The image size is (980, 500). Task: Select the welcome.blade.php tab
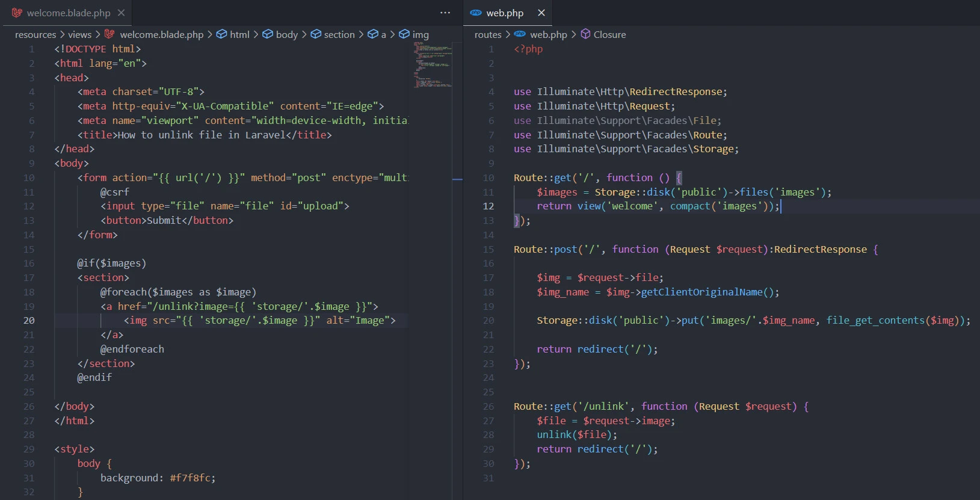tap(69, 13)
